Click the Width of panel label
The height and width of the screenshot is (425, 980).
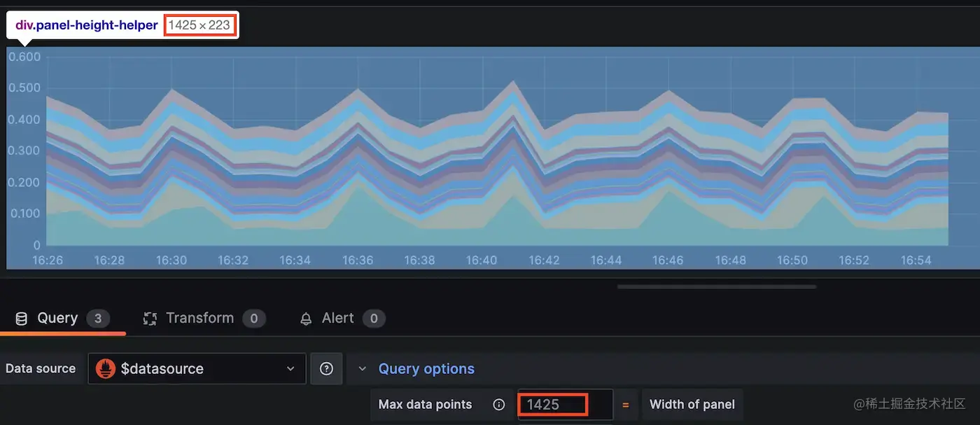point(692,404)
